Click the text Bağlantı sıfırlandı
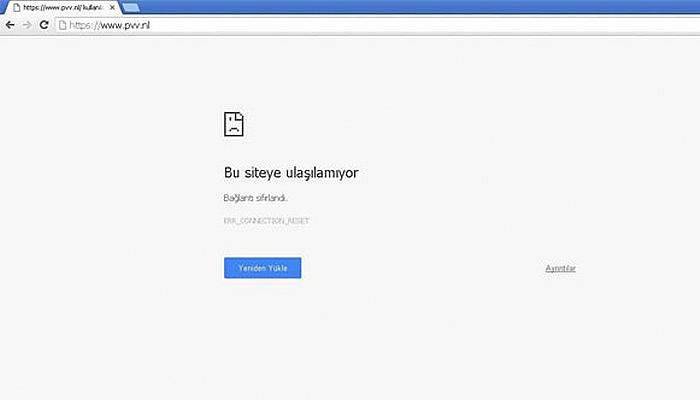Image resolution: width=700 pixels, height=400 pixels. click(x=255, y=198)
